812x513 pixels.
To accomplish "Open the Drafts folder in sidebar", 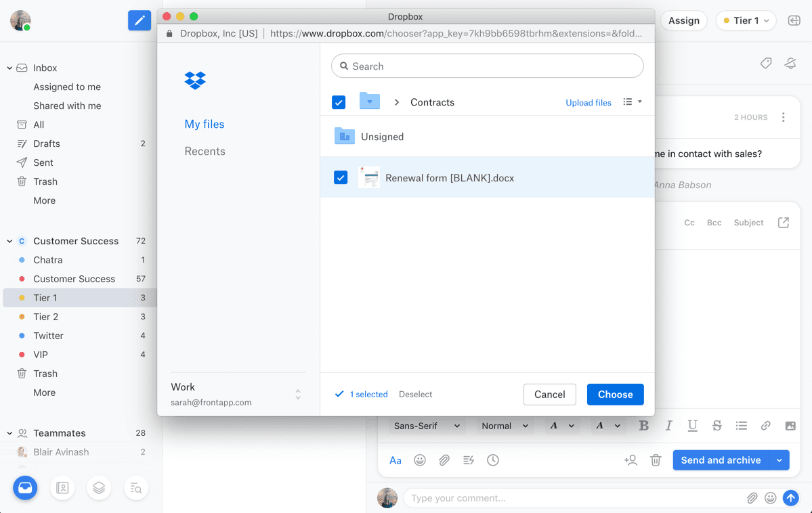I will tap(47, 143).
